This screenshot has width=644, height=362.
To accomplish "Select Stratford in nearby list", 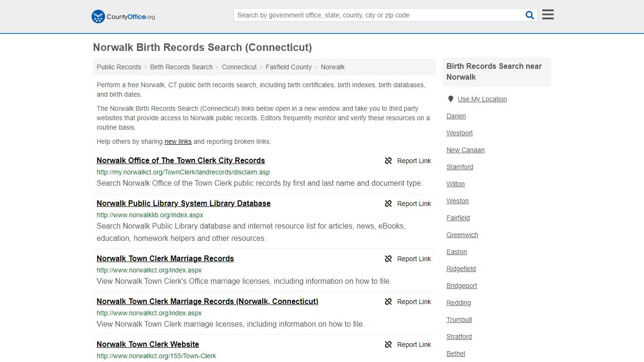I will 459,337.
